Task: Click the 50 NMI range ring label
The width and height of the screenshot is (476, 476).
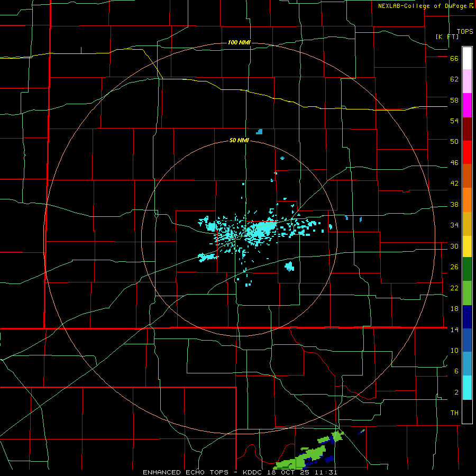Action: (x=239, y=140)
